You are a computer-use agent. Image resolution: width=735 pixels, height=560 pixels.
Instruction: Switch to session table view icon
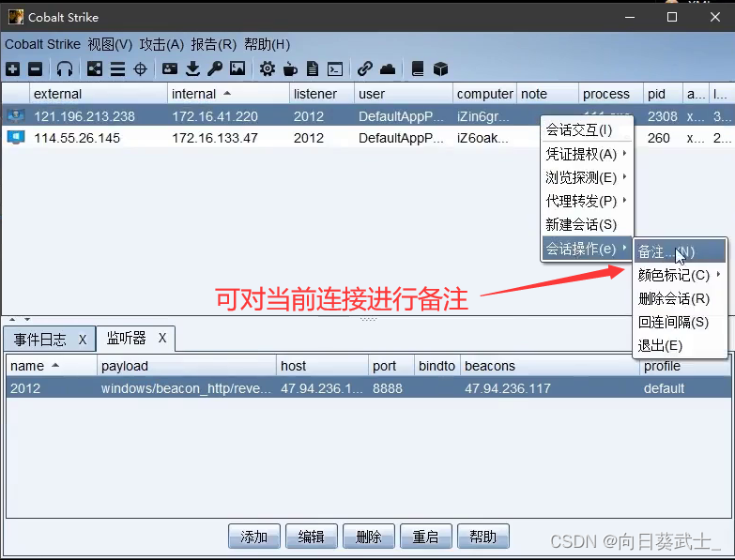pos(117,69)
